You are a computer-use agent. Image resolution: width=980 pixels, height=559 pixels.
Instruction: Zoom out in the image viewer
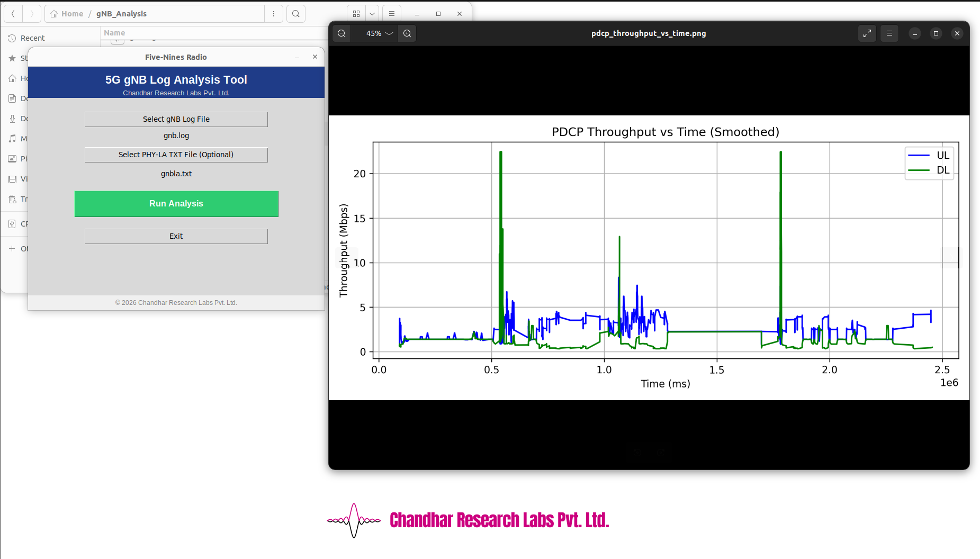pos(341,33)
